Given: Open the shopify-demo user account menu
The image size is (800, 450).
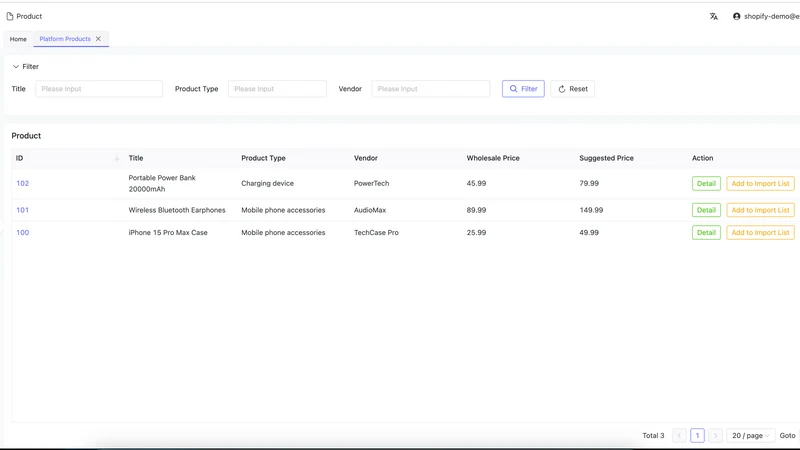Looking at the screenshot, I should [x=766, y=16].
